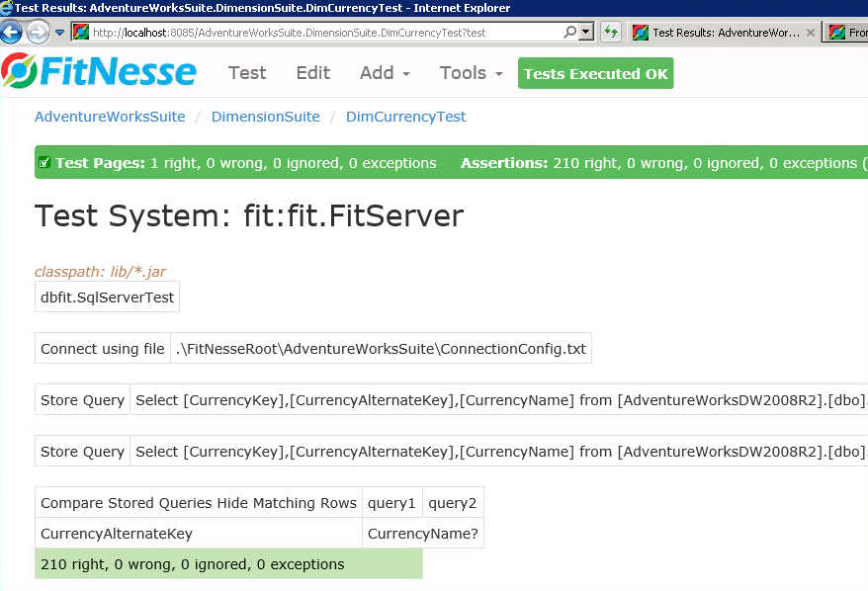The width and height of the screenshot is (868, 591).
Task: Open the address bar autocomplete dropdown
Action: [585, 32]
